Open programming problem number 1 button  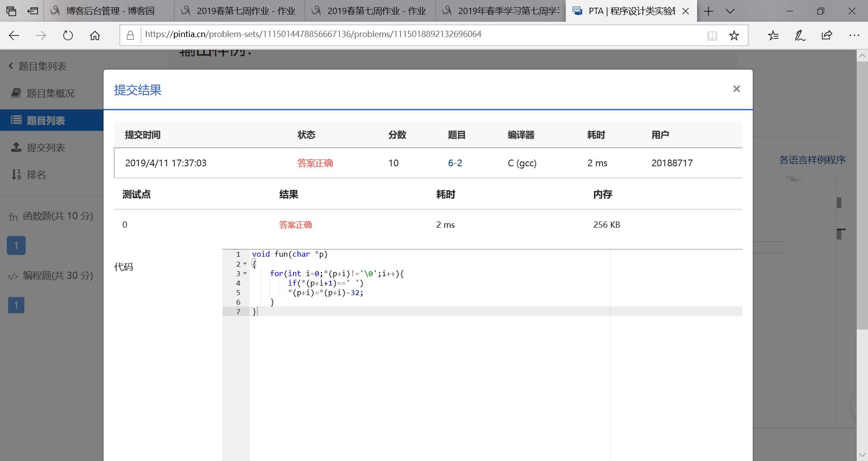coord(16,305)
